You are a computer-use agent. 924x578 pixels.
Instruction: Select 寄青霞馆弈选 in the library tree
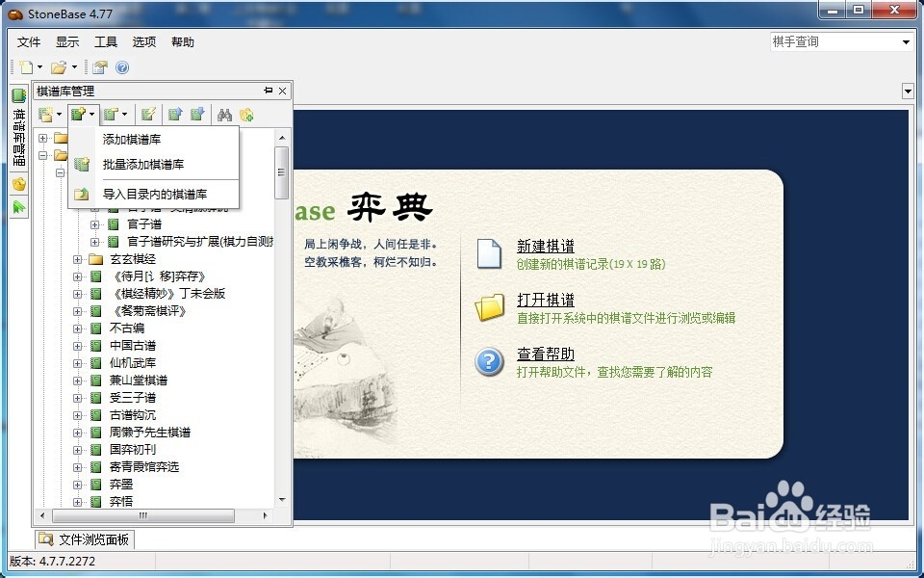144,467
